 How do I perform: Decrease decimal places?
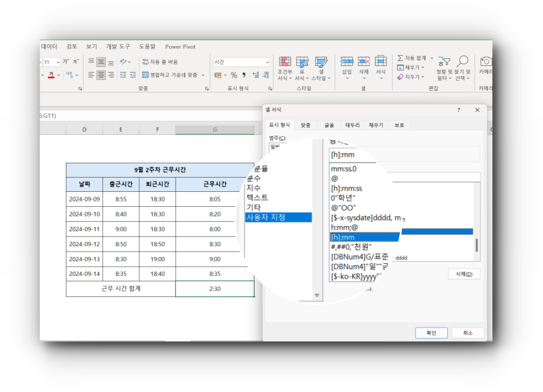point(266,75)
